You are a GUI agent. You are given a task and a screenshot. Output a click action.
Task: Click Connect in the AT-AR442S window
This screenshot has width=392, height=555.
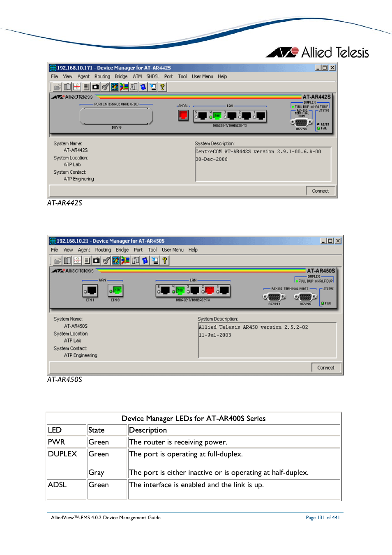coord(321,191)
